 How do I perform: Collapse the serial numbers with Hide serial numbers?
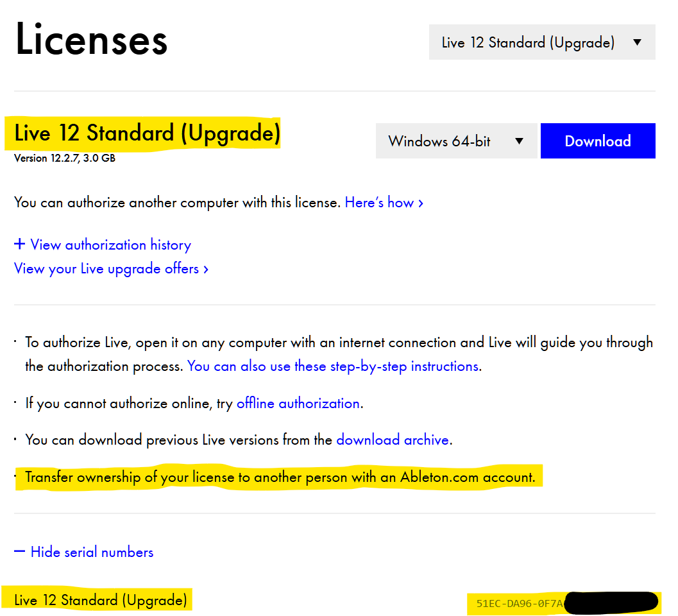point(92,552)
